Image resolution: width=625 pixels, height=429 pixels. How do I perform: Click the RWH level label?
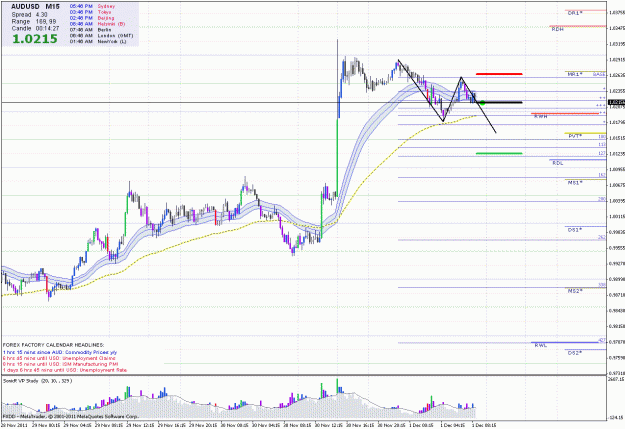tap(540, 116)
